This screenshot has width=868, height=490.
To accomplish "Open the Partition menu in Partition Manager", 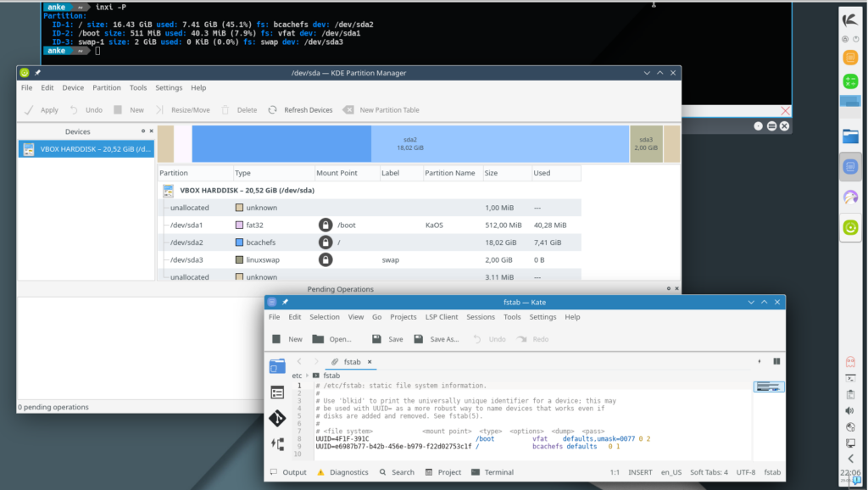I will click(x=107, y=88).
